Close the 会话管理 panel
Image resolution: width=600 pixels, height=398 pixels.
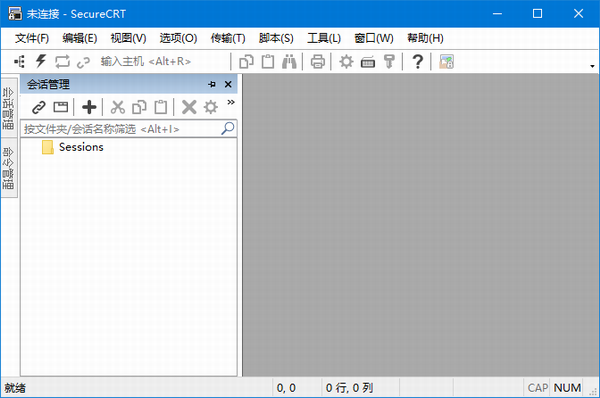[x=228, y=84]
